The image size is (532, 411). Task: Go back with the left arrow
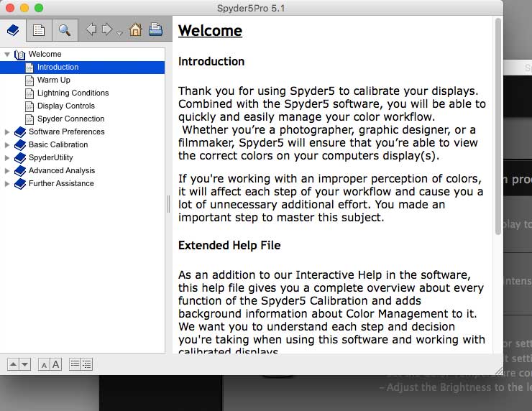(91, 29)
